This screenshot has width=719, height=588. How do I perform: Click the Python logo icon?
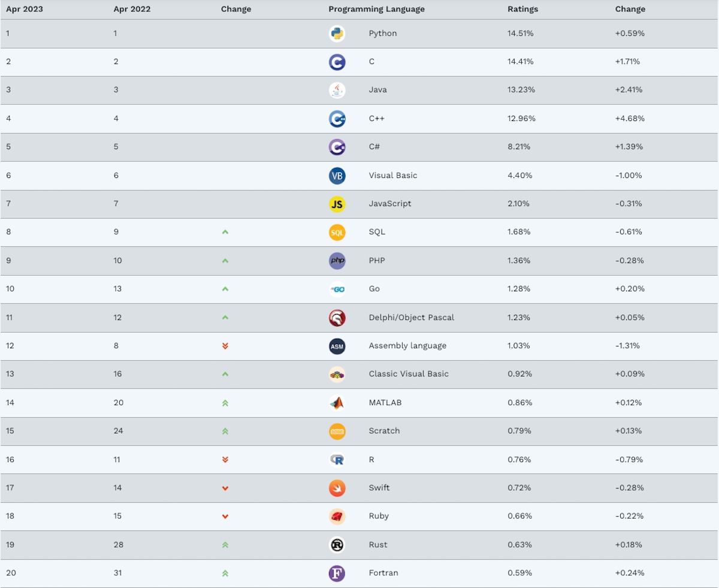[x=337, y=34]
